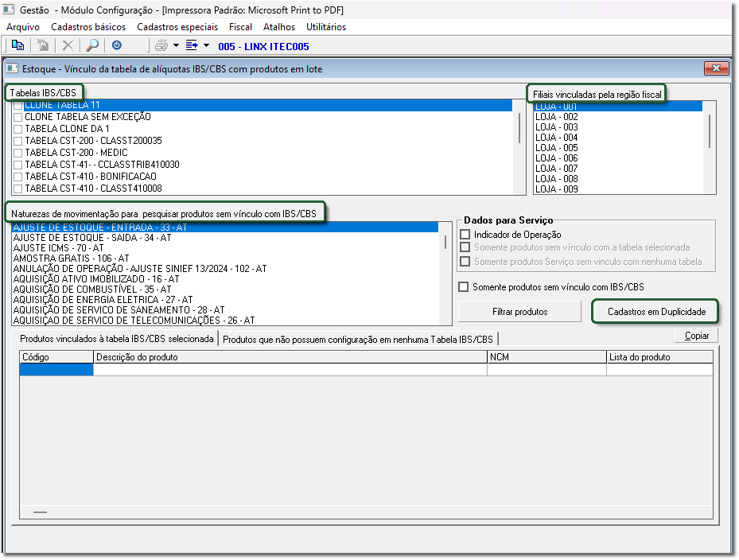739x560 pixels.
Task: Click the Estoque window icon
Action: pos(12,69)
